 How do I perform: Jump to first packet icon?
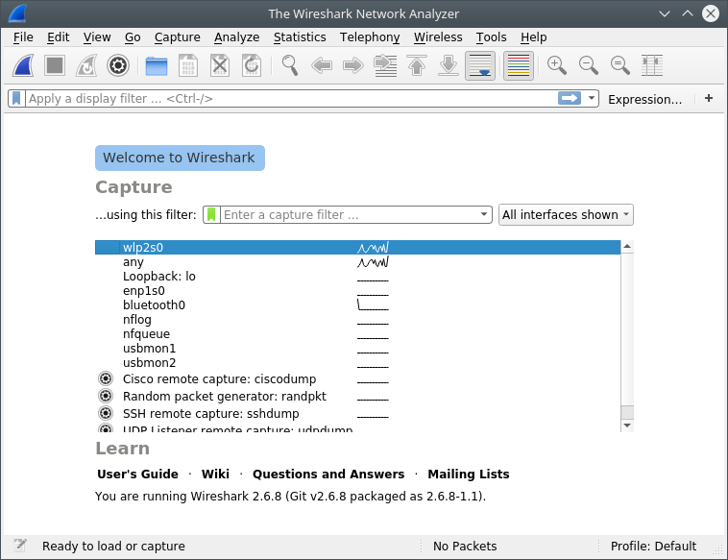coord(417,65)
